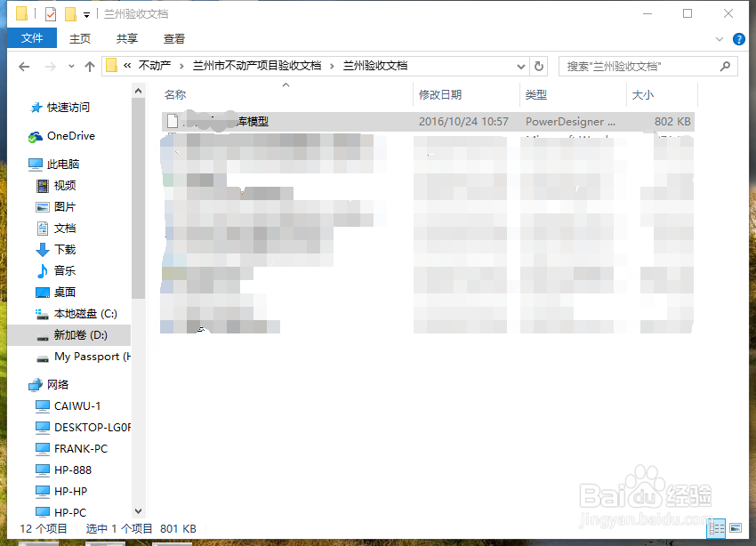Click the refresh icon beside address bar
The height and width of the screenshot is (546, 756).
(x=538, y=66)
